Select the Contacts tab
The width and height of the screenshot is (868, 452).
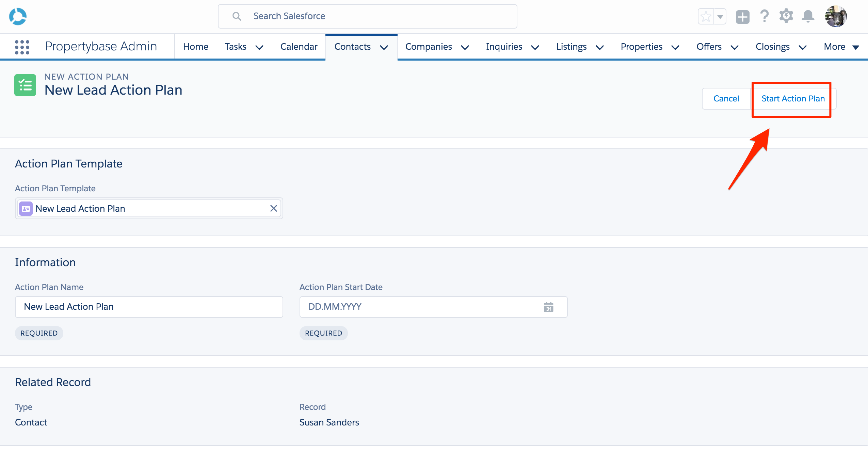point(353,47)
